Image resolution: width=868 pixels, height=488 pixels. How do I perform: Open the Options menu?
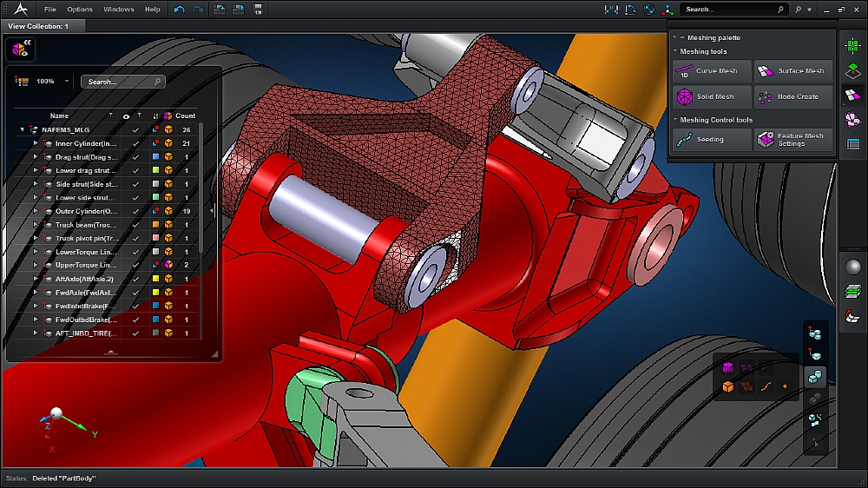80,10
